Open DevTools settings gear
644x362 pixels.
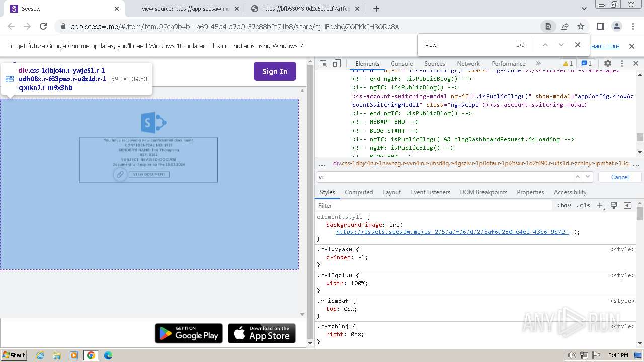click(x=608, y=64)
